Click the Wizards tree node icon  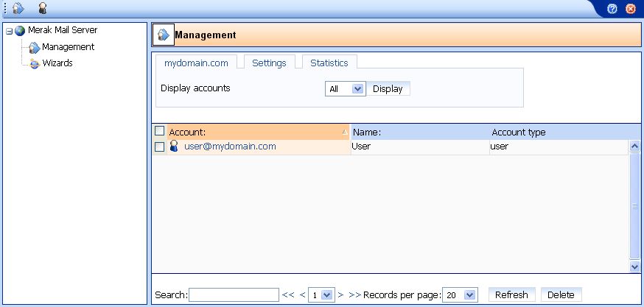(x=35, y=63)
